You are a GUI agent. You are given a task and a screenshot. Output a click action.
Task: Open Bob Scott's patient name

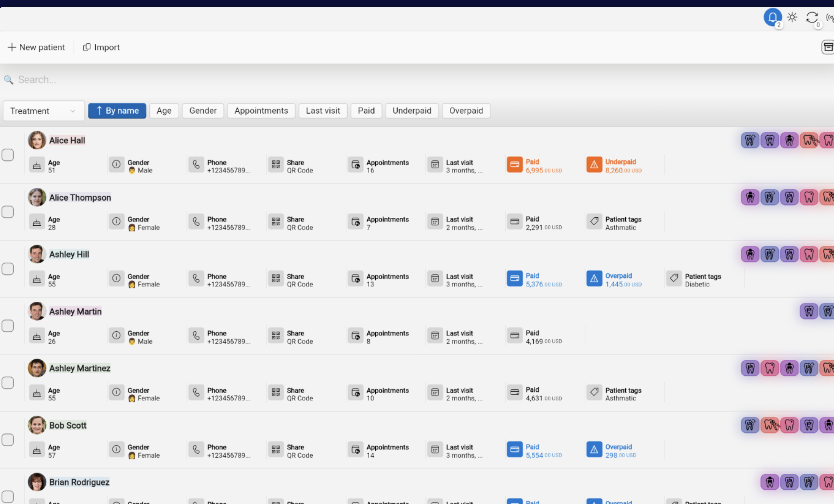tap(68, 425)
